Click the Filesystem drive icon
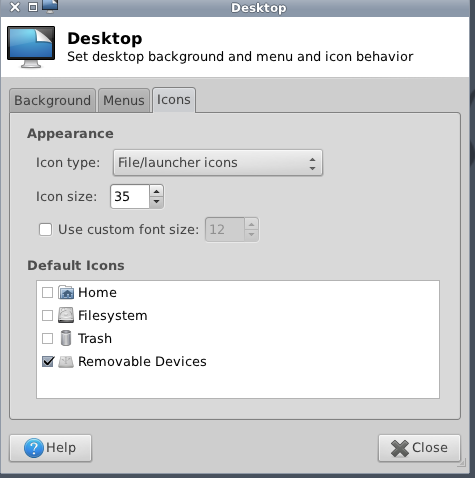Image resolution: width=475 pixels, height=478 pixels. [x=66, y=315]
